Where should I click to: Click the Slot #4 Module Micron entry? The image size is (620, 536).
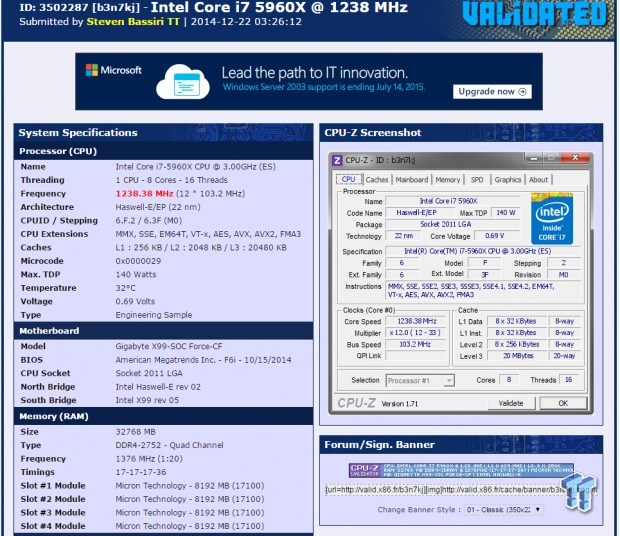190,526
